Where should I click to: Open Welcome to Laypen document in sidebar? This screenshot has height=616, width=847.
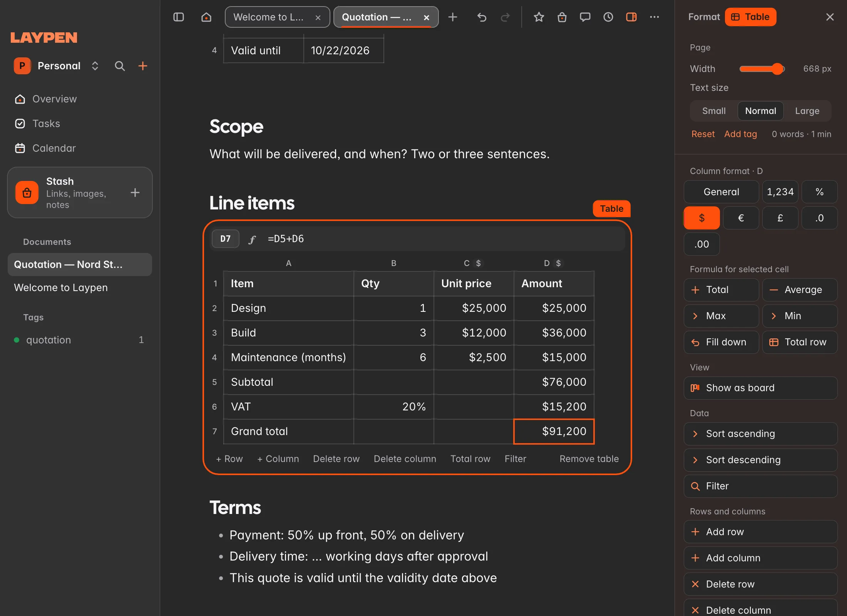pyautogui.click(x=80, y=288)
